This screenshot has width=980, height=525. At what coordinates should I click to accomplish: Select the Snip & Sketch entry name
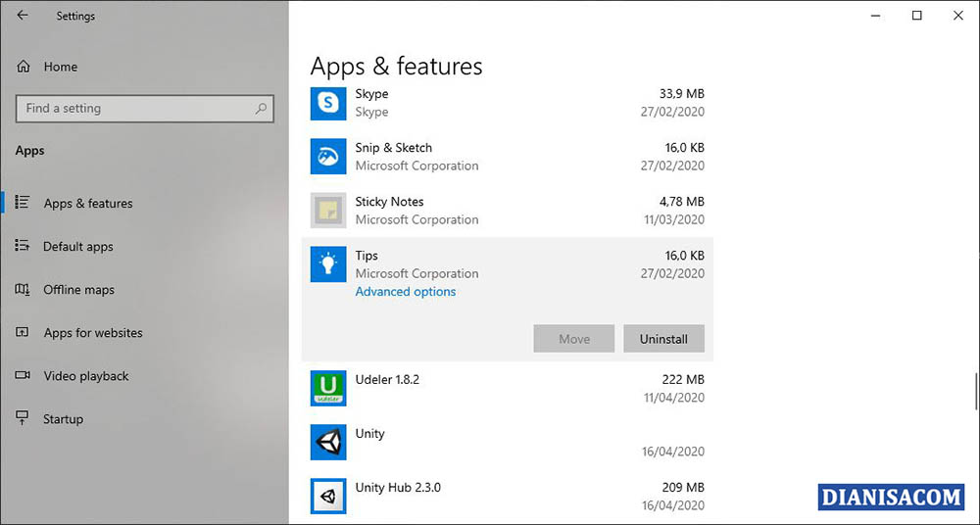pyautogui.click(x=393, y=148)
